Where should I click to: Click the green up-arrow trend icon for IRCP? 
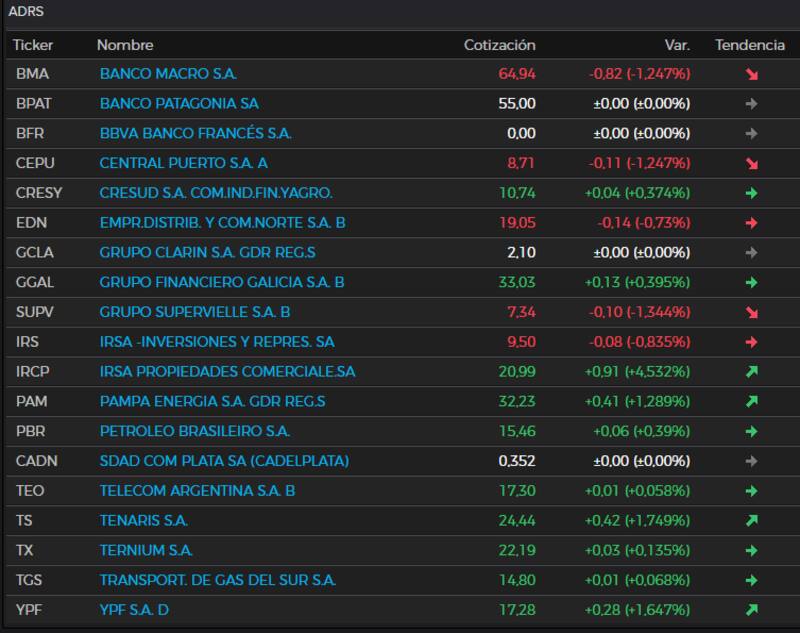751,372
